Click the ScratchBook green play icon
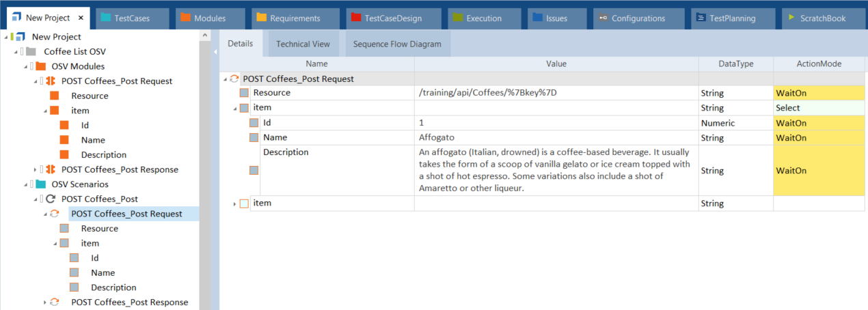Screen dimensions: 868x310 tap(791, 18)
